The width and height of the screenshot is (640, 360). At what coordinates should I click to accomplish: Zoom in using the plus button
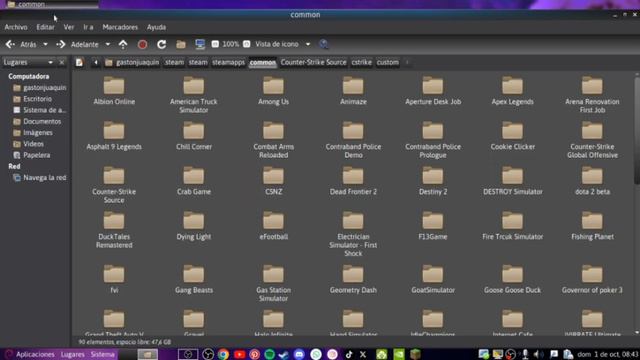point(247,44)
